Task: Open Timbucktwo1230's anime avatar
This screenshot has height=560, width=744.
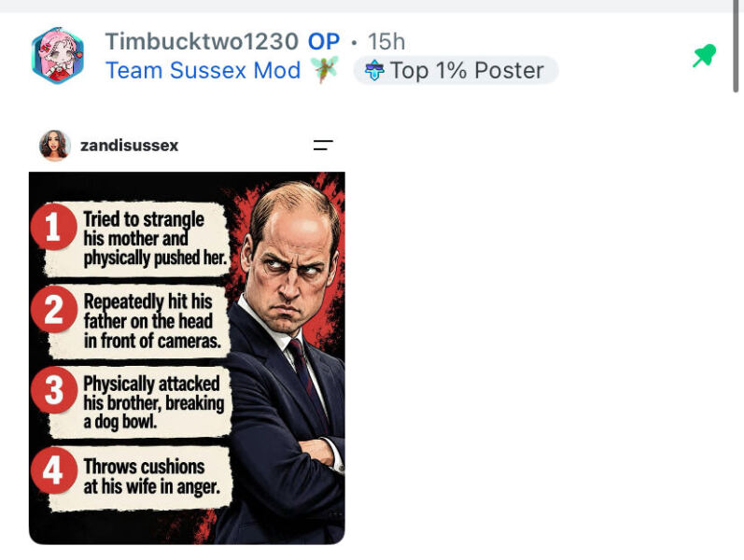Action: click(x=58, y=55)
